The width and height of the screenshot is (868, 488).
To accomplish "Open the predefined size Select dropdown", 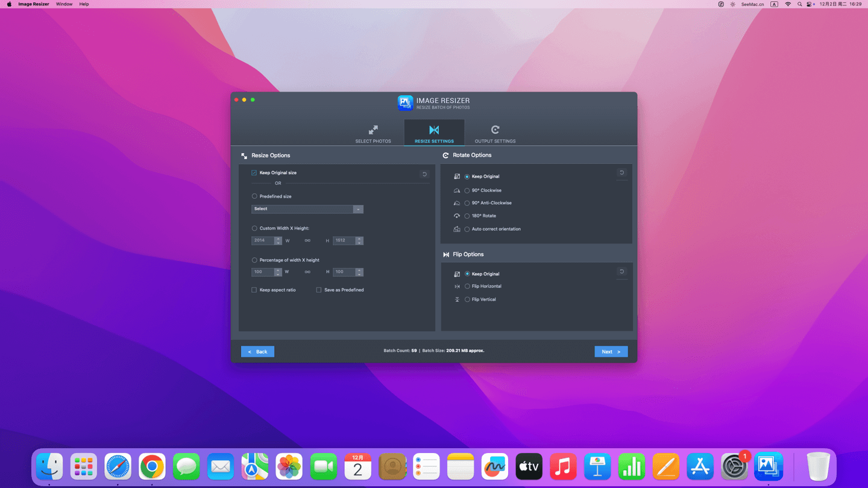I will (307, 209).
